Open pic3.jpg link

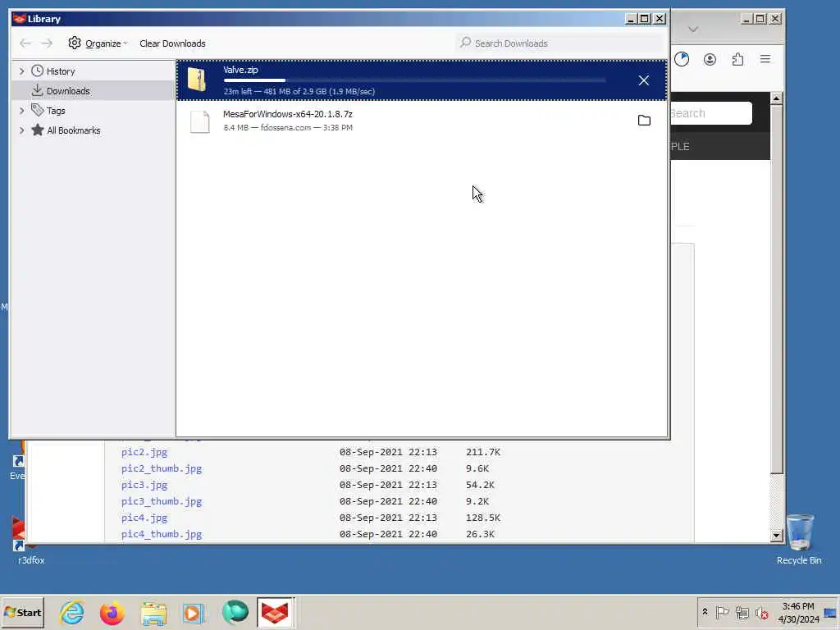click(x=144, y=485)
